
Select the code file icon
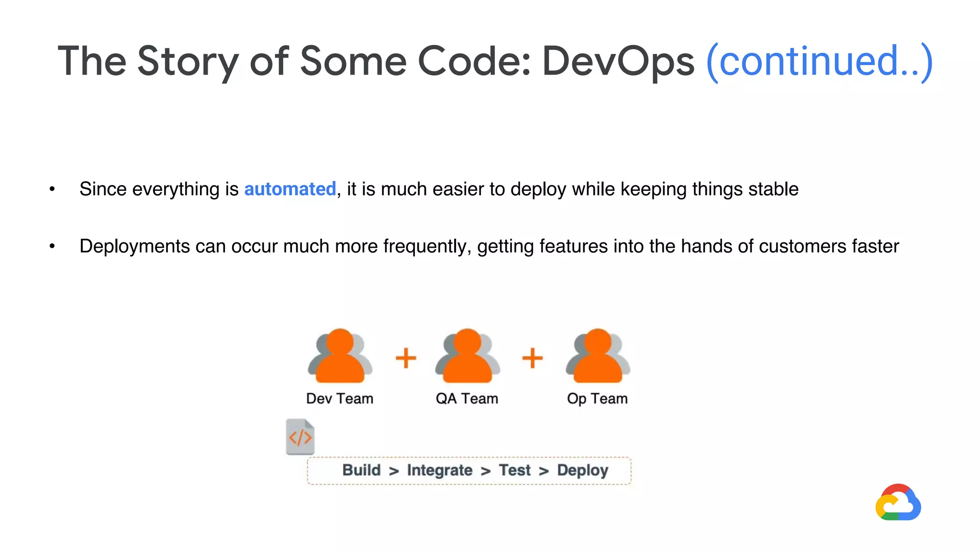coord(300,437)
